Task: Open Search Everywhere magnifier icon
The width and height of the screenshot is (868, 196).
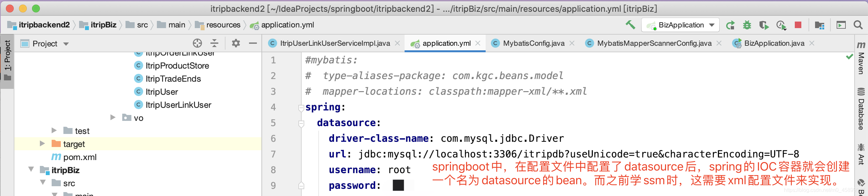Action: pos(858,25)
